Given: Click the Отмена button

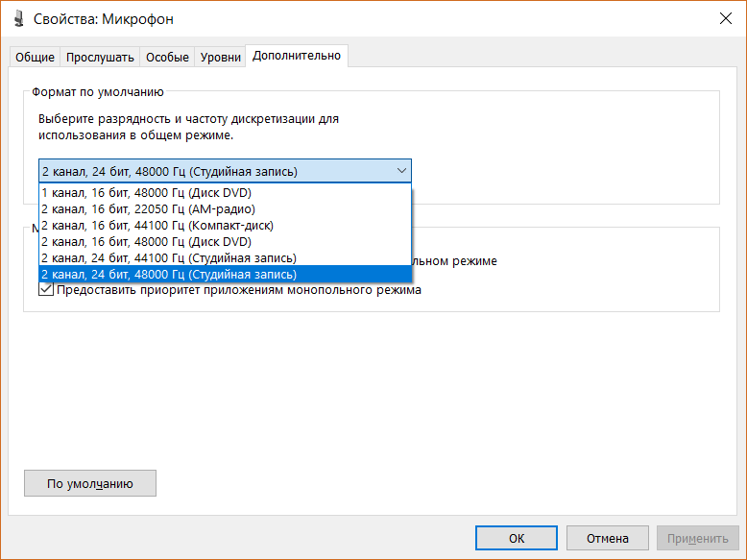Looking at the screenshot, I should coord(607,538).
